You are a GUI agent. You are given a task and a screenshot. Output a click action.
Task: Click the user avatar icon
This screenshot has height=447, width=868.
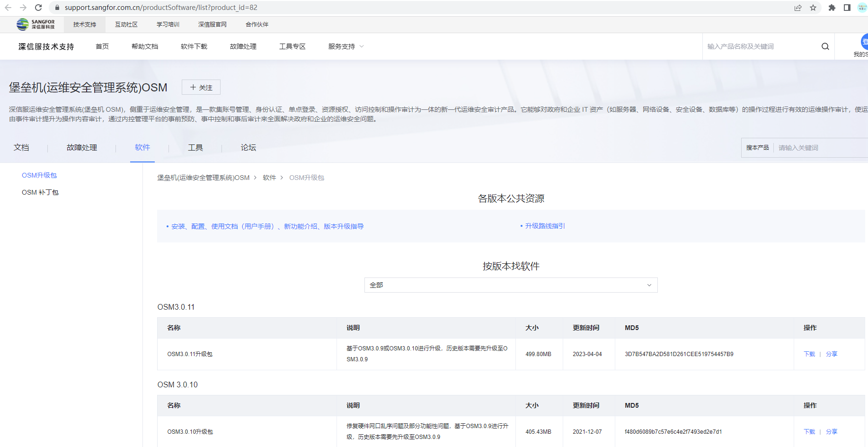pyautogui.click(x=864, y=42)
